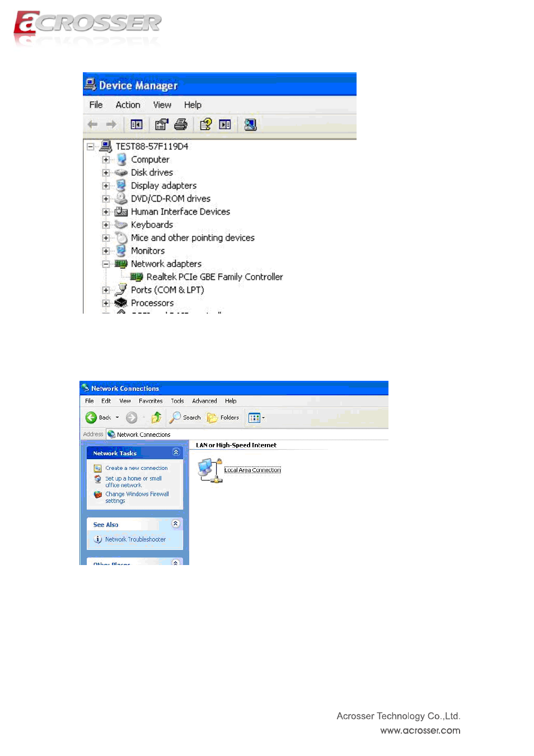The image size is (534, 756).
Task: Click the Folders toolbar button
Action: click(x=223, y=417)
